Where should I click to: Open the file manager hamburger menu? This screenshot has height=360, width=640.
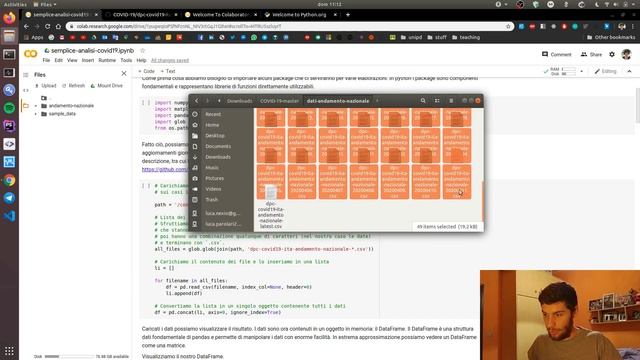point(451,101)
